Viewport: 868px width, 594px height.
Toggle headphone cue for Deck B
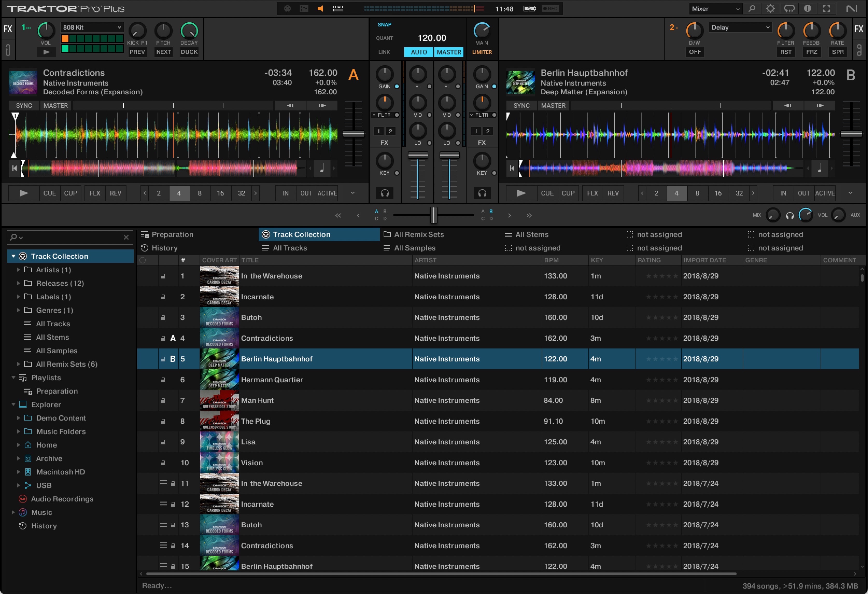click(482, 193)
